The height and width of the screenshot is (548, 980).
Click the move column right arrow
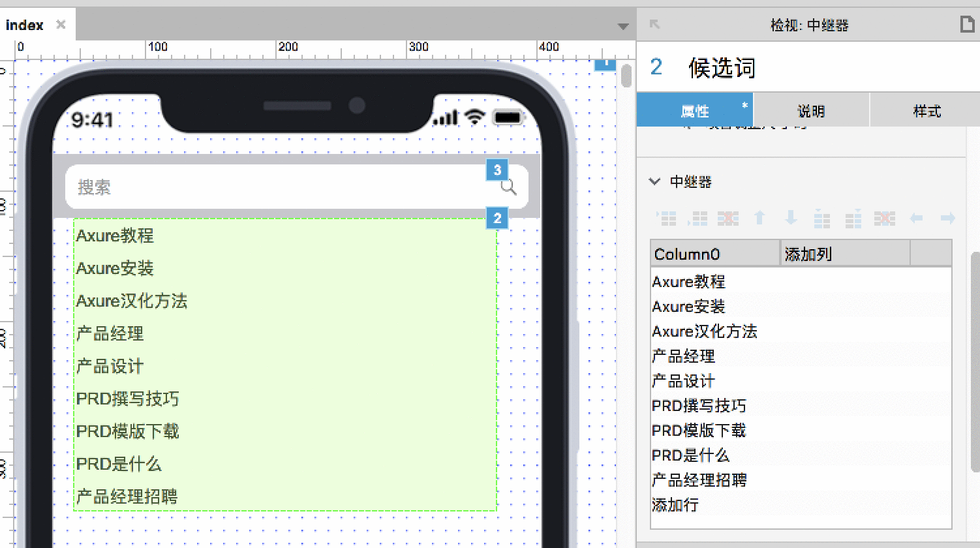point(948,218)
